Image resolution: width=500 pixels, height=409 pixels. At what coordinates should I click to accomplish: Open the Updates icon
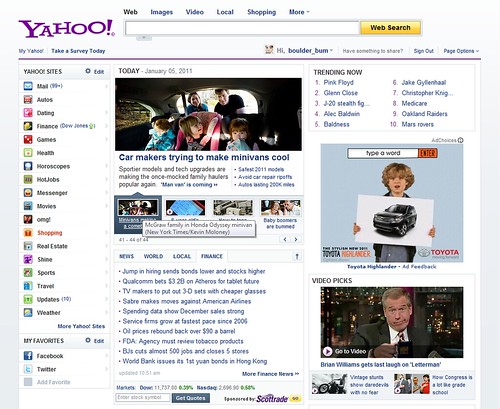coord(28,299)
